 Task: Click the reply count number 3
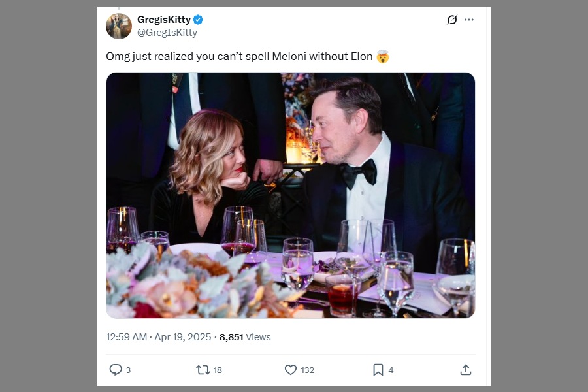pyautogui.click(x=128, y=370)
